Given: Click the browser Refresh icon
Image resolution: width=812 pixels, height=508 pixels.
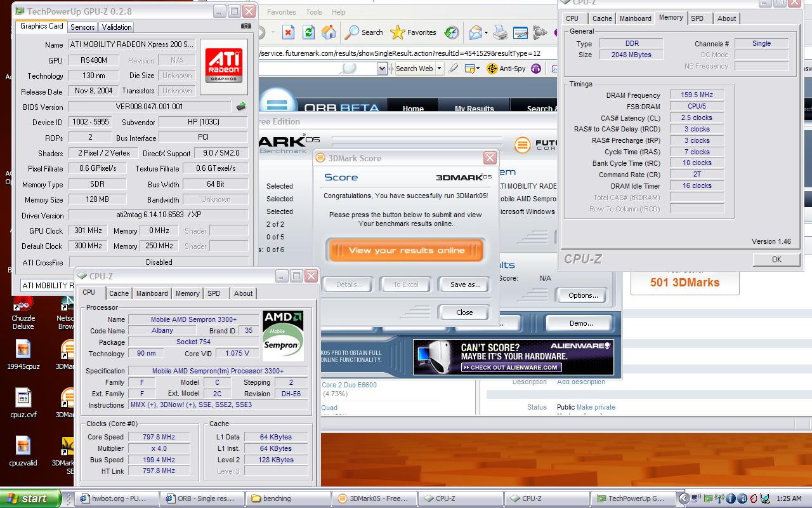Looking at the screenshot, I should pyautogui.click(x=308, y=32).
